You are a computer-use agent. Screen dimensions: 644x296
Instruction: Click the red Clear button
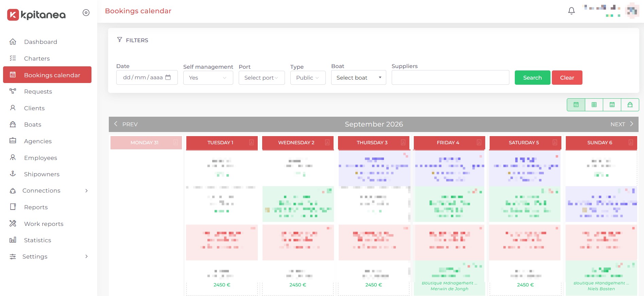point(567,78)
